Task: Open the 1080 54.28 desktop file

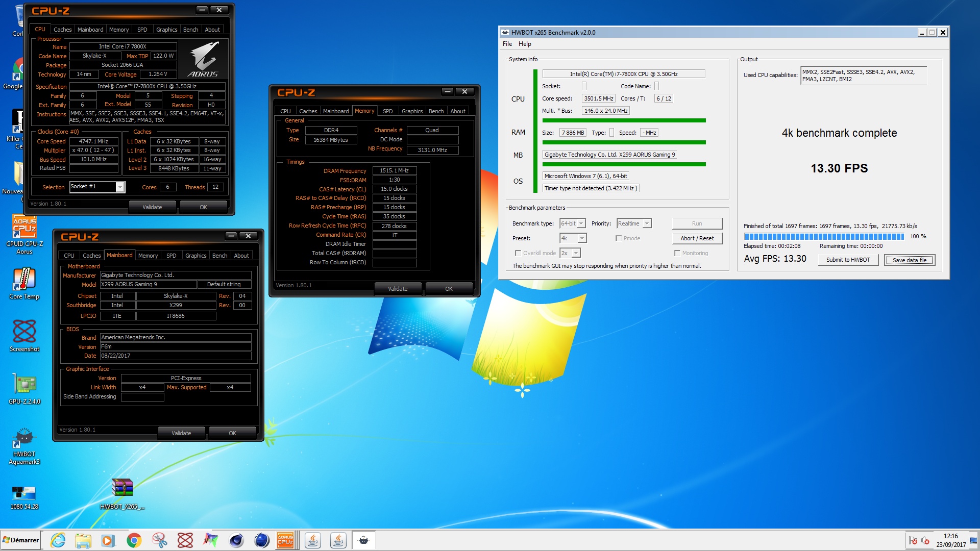Action: [x=24, y=497]
